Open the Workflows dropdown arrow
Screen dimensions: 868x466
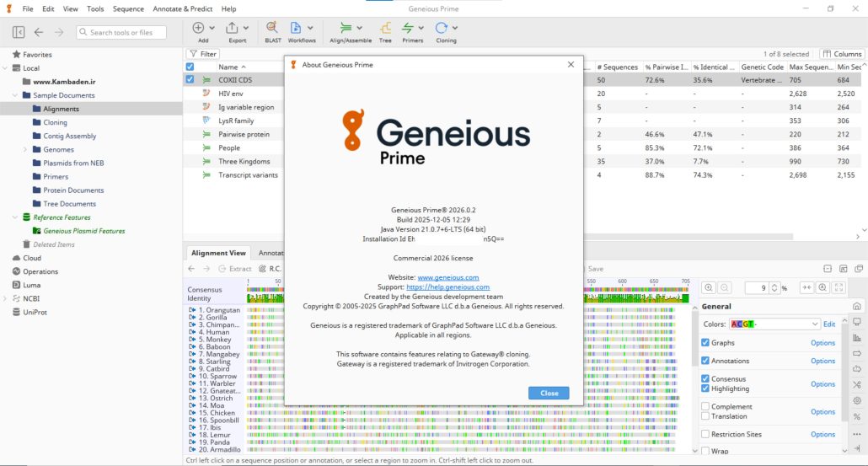point(310,28)
